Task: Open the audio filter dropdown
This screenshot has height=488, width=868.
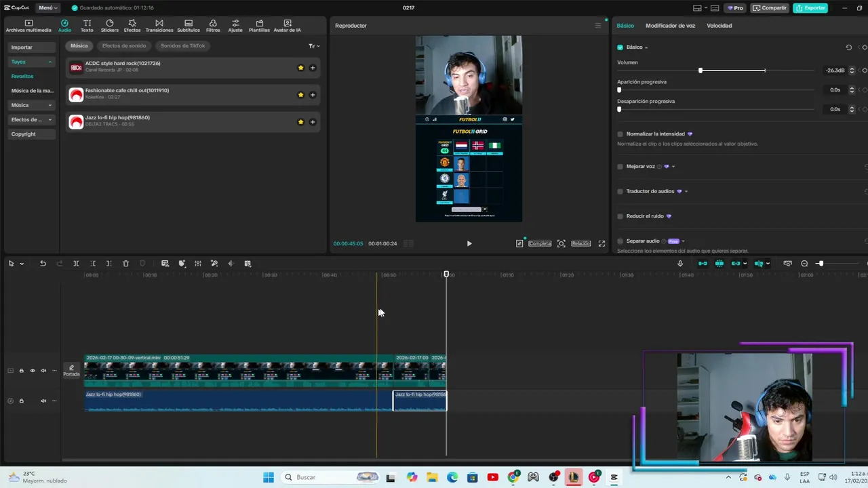Action: (x=314, y=46)
